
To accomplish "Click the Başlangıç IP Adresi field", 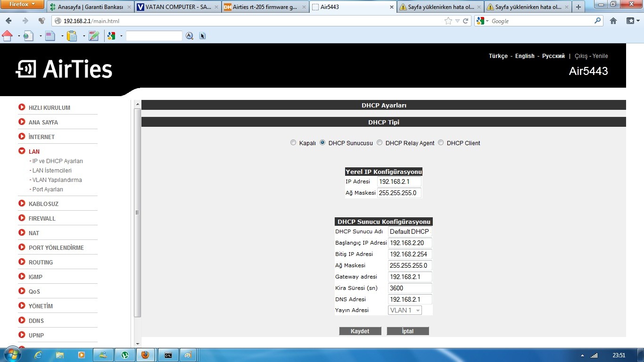I will 410,243.
